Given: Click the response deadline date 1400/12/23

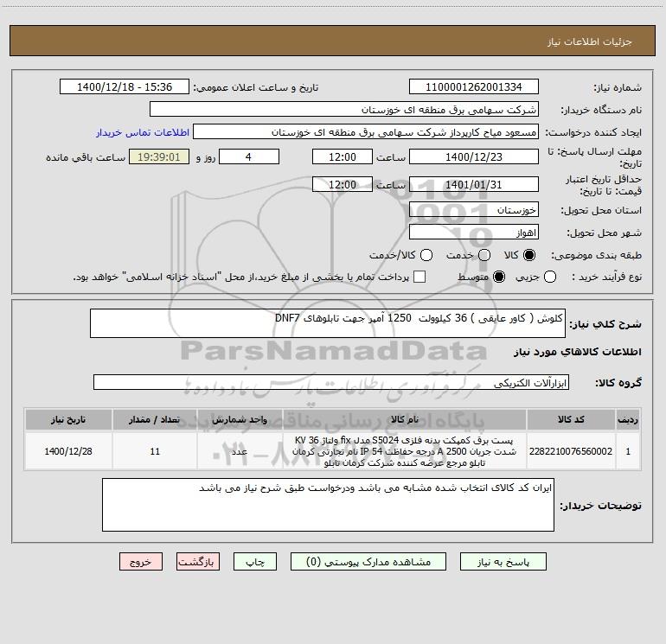Looking at the screenshot, I should pos(474,156).
